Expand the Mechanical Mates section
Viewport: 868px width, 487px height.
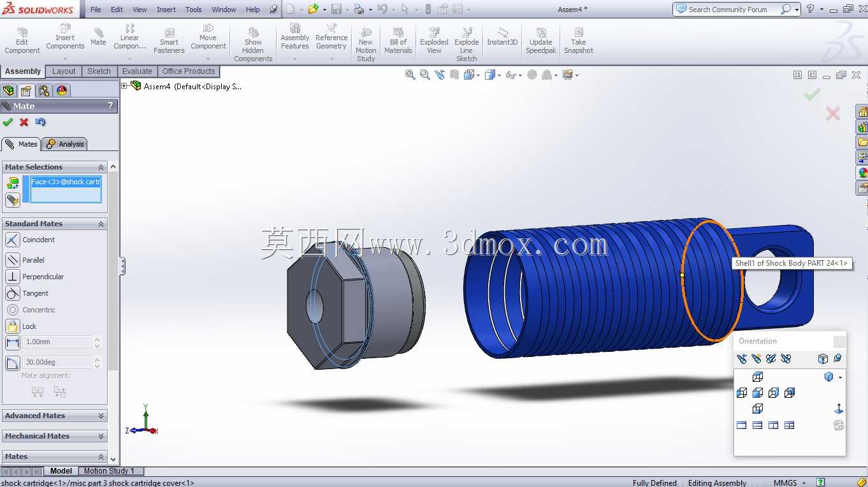pyautogui.click(x=101, y=436)
